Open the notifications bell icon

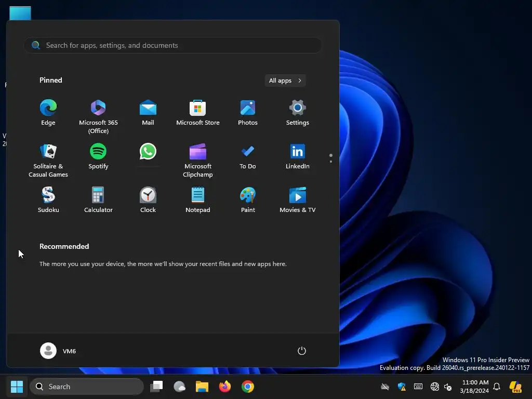point(497,387)
